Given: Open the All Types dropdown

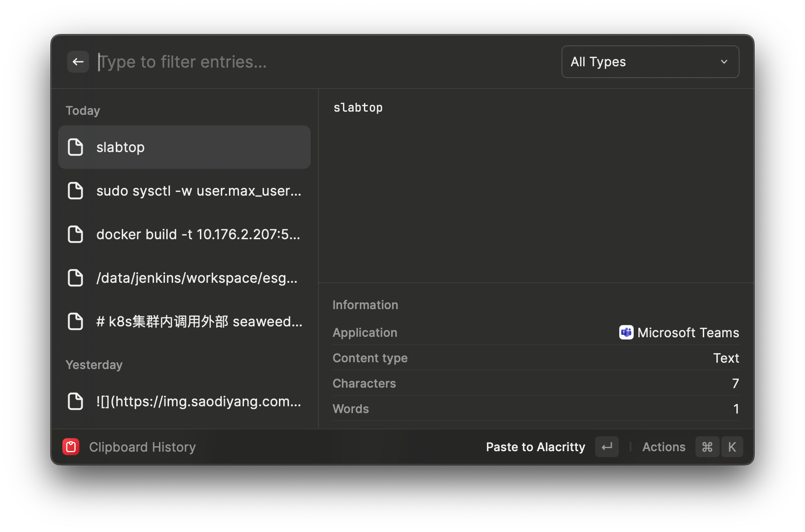Looking at the screenshot, I should pyautogui.click(x=650, y=62).
